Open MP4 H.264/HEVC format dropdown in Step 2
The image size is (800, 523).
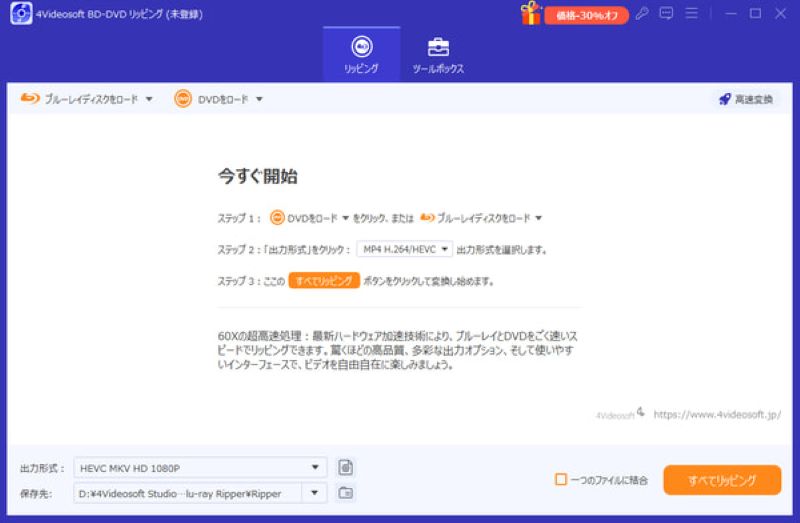tap(405, 249)
